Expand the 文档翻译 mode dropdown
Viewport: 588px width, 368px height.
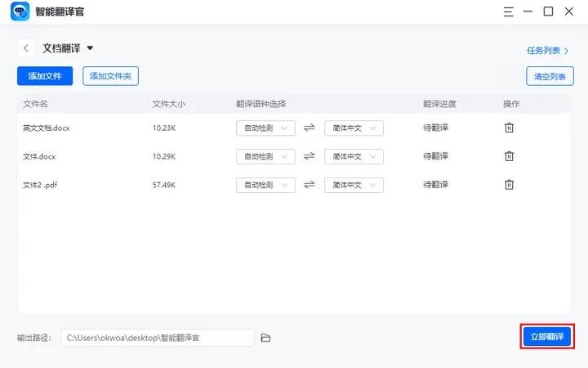(x=90, y=48)
